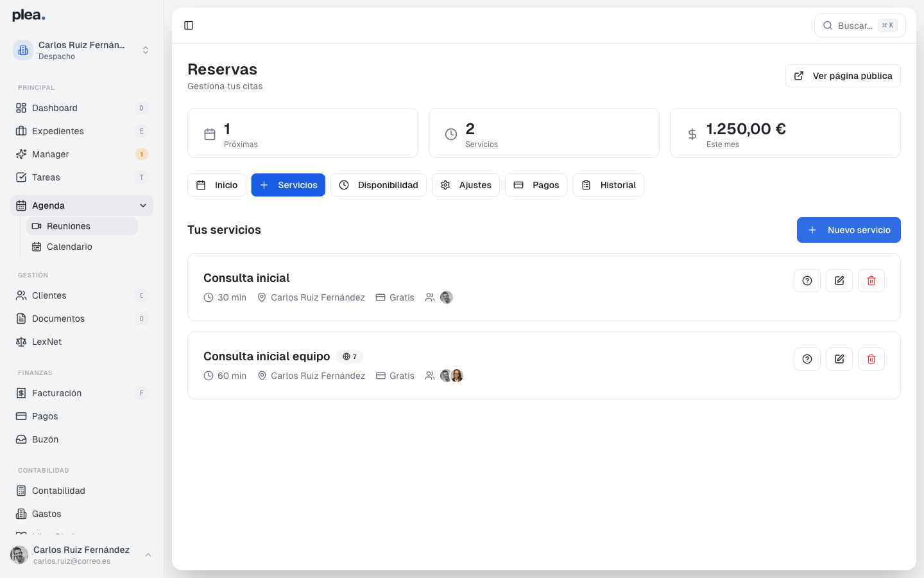
Task: Click the help question mark icon on Consulta inicial
Action: click(807, 281)
